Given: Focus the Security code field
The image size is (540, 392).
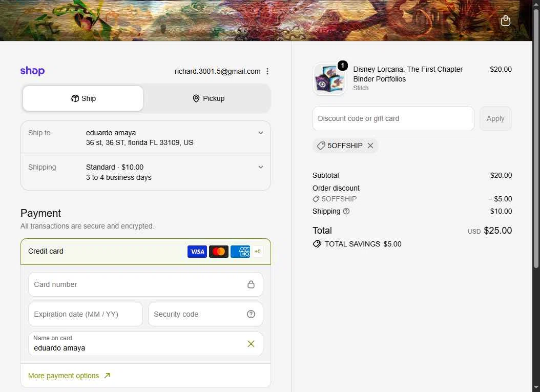Looking at the screenshot, I should [205, 314].
